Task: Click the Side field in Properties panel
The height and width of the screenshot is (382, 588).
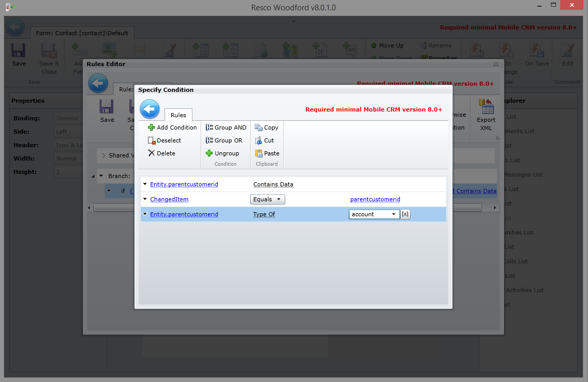Action: (x=68, y=132)
